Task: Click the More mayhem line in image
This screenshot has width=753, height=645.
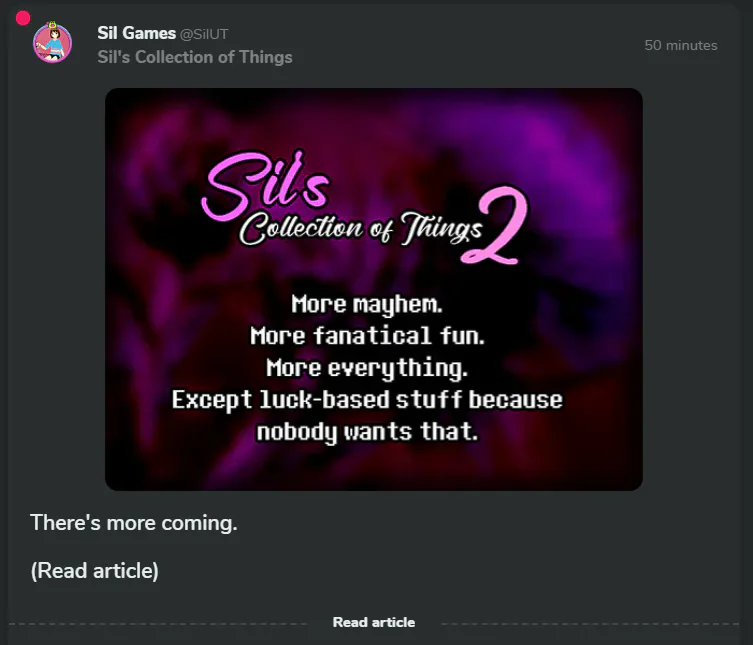Action: [367, 304]
